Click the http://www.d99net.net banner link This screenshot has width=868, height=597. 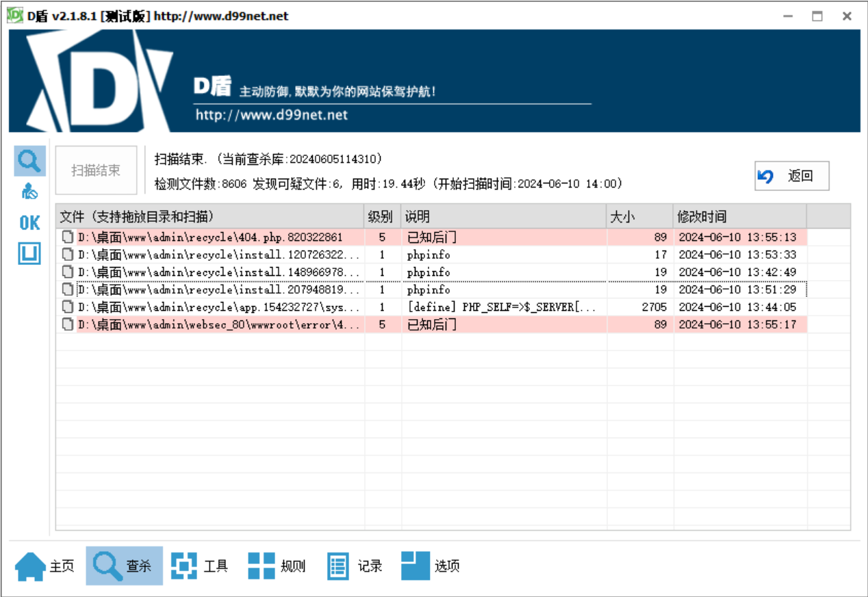tap(272, 115)
